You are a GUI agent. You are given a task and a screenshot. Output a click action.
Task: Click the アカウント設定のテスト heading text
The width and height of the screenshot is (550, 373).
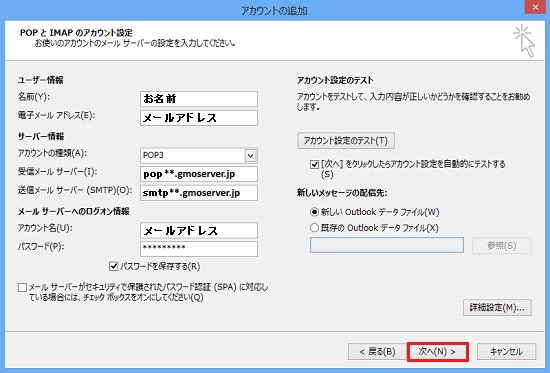coord(335,80)
